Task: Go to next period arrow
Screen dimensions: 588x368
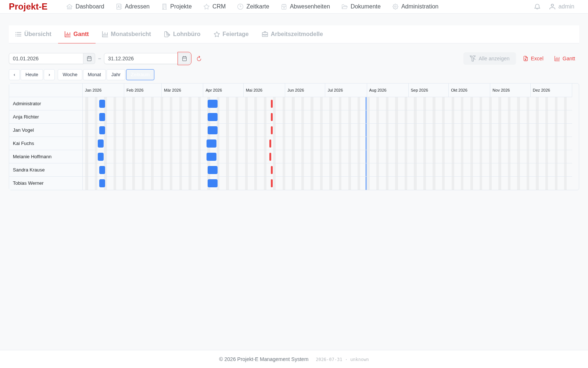Action: tap(49, 75)
